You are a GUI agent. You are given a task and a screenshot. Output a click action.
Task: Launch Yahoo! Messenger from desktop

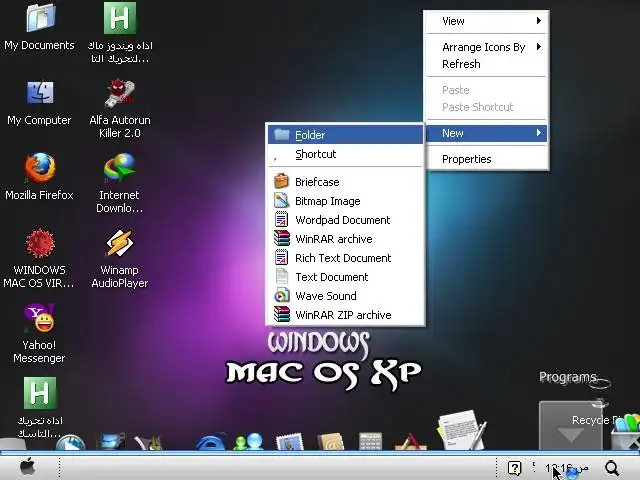[40, 318]
